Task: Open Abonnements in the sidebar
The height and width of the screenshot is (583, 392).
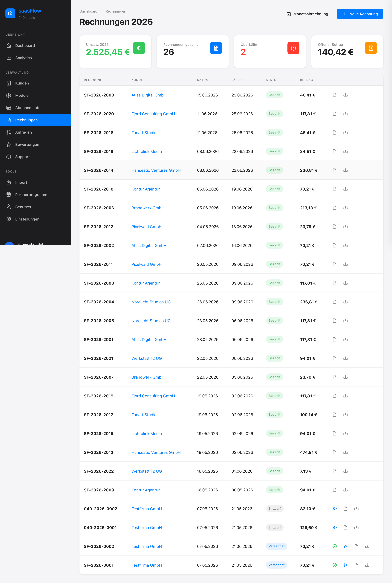Action: pos(35,108)
